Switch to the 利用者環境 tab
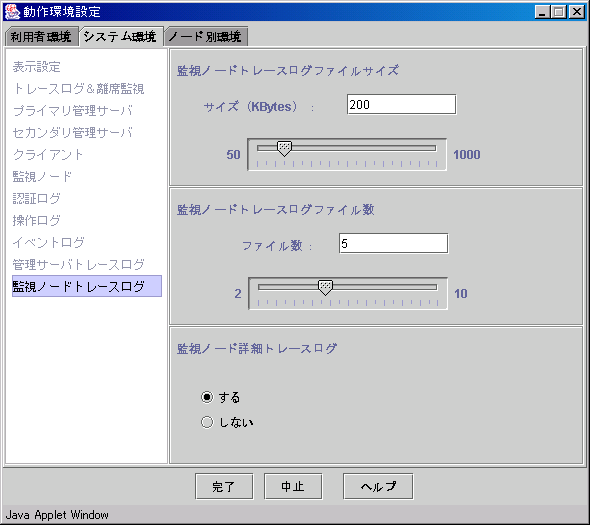The width and height of the screenshot is (590, 525). pyautogui.click(x=41, y=37)
